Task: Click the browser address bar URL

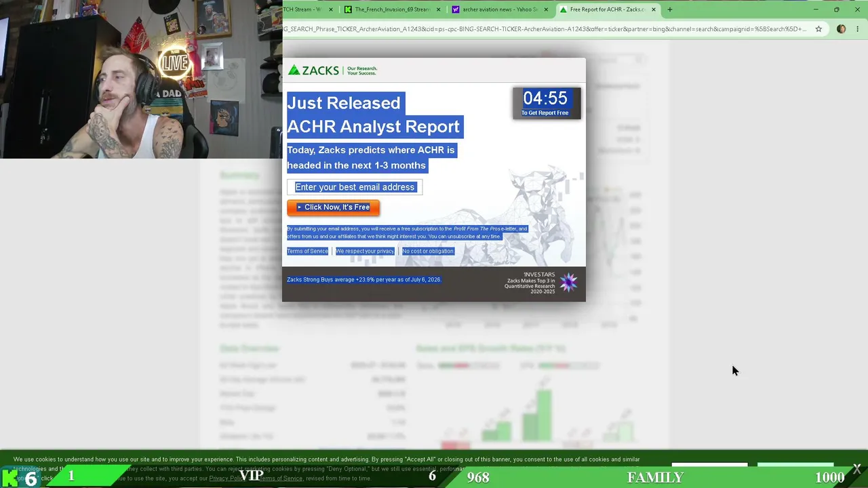Action: point(545,29)
